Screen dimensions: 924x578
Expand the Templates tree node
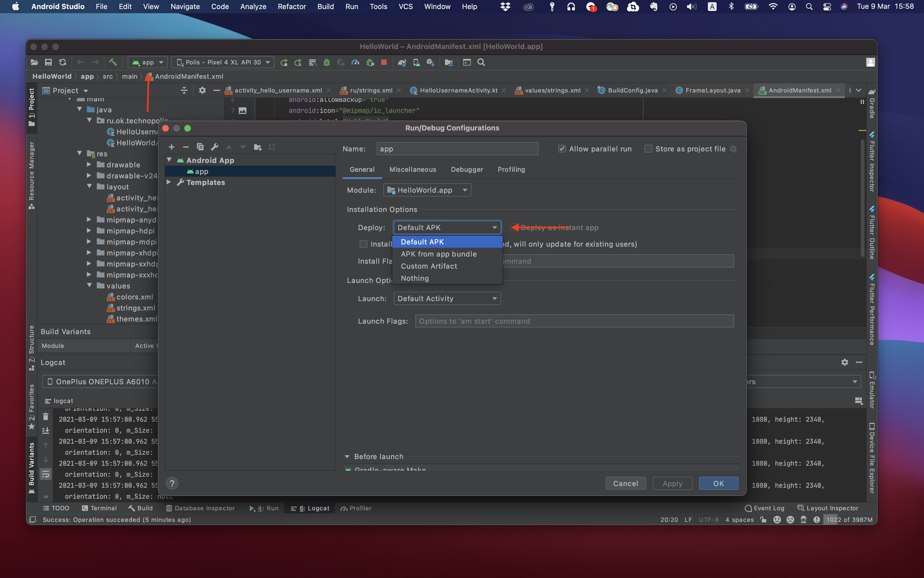(169, 182)
